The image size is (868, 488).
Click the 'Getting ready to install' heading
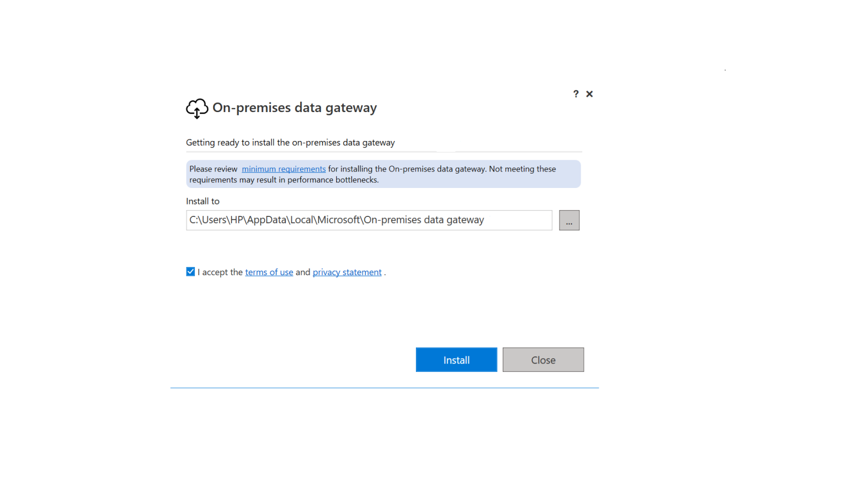pos(290,143)
